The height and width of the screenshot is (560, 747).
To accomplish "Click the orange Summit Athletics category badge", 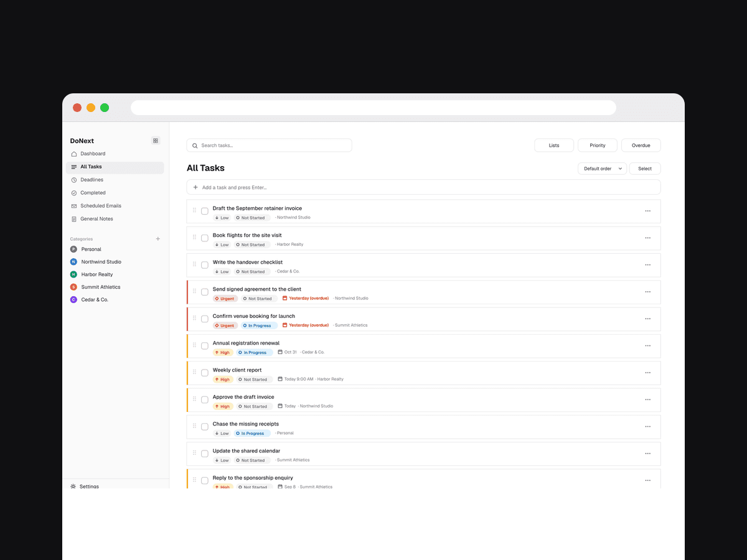I will 73,287.
